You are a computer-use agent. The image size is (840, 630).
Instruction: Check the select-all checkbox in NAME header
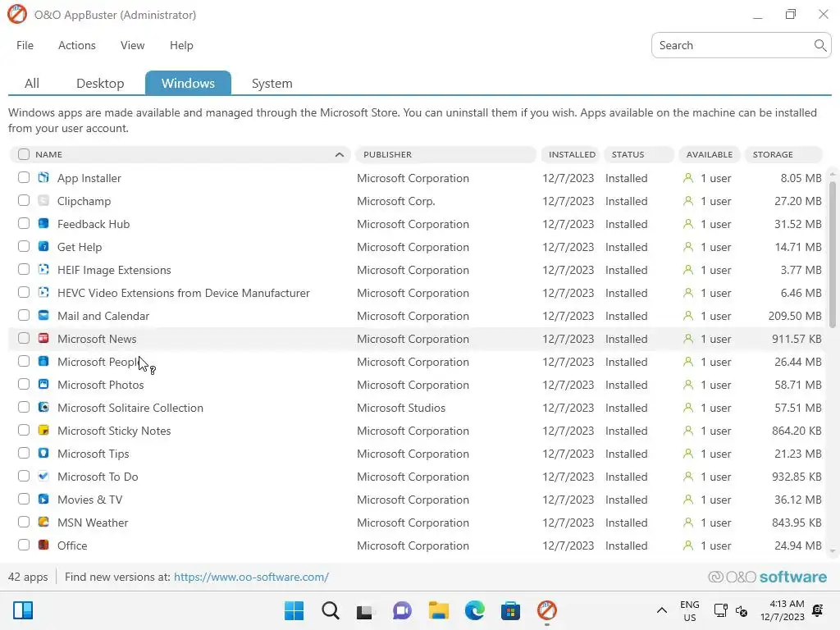(x=24, y=154)
